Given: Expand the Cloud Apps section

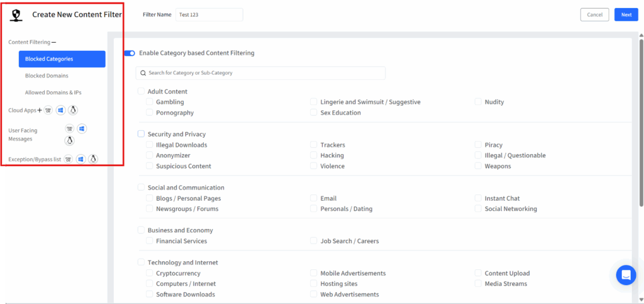Looking at the screenshot, I should pos(40,110).
